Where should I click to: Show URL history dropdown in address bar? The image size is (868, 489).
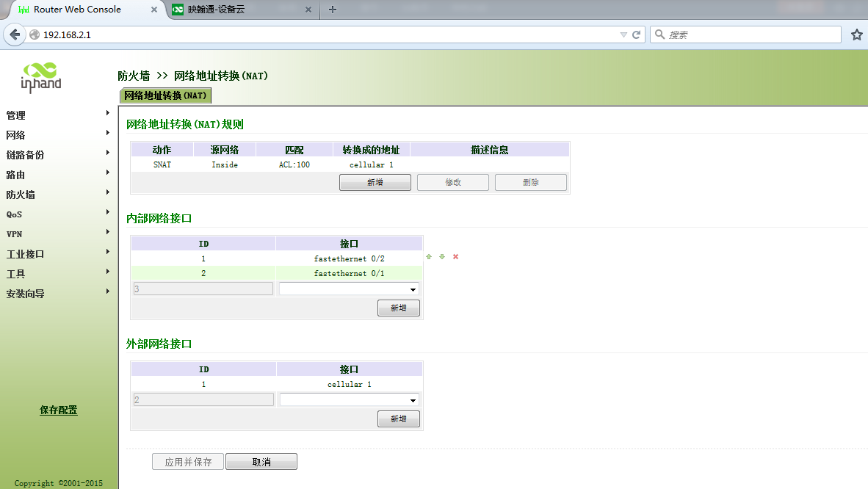623,35
